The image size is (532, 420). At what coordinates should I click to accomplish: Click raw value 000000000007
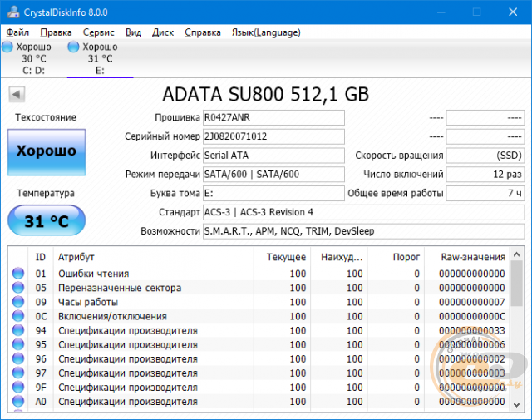(x=471, y=302)
